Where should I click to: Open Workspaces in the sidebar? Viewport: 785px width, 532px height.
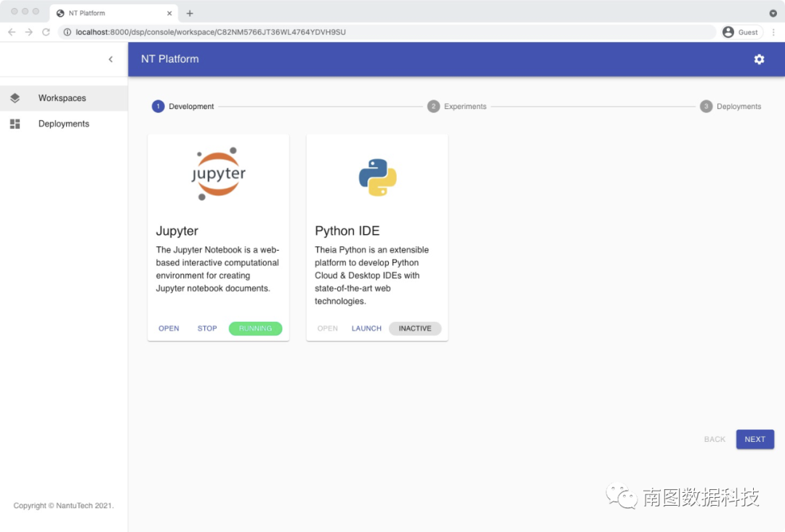[63, 98]
